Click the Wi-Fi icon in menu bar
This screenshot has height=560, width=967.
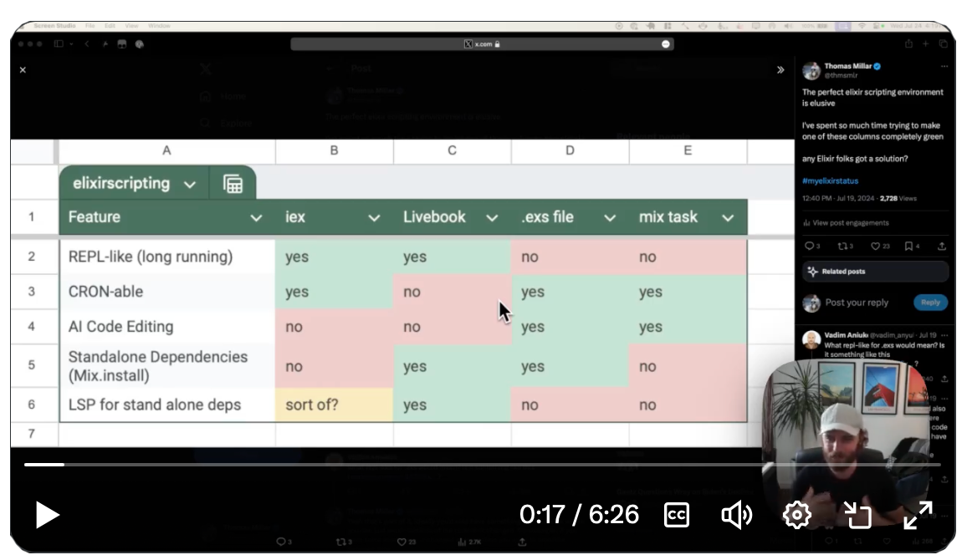click(862, 26)
